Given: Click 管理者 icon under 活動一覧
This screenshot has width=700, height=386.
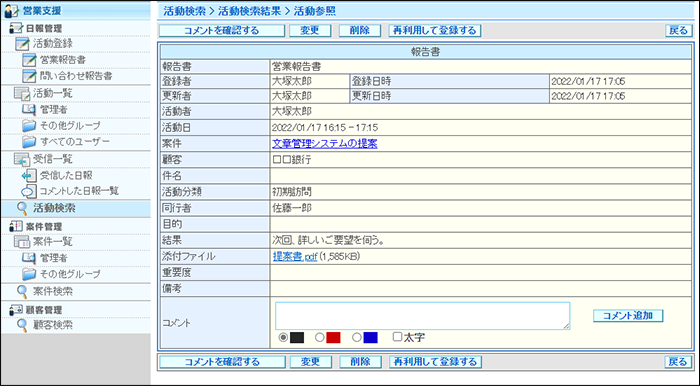Looking at the screenshot, I should (29, 109).
